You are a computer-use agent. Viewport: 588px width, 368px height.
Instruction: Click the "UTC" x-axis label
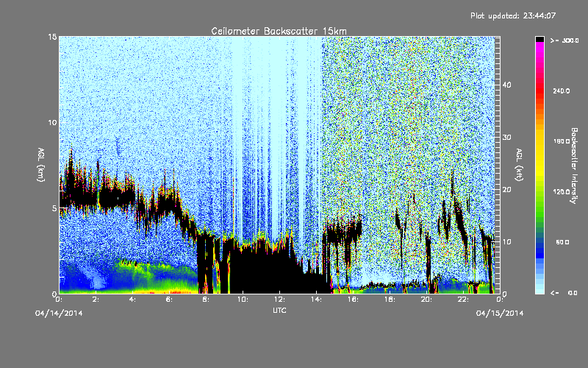(279, 310)
